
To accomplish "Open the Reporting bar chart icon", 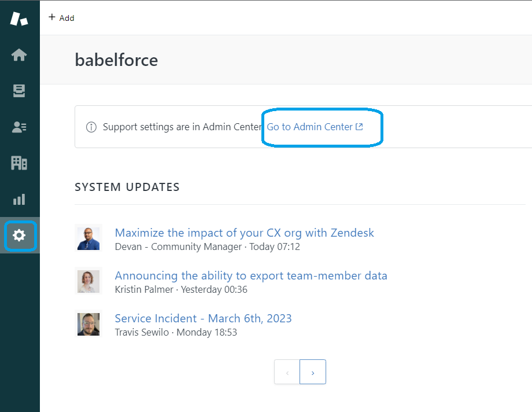I will tap(19, 200).
